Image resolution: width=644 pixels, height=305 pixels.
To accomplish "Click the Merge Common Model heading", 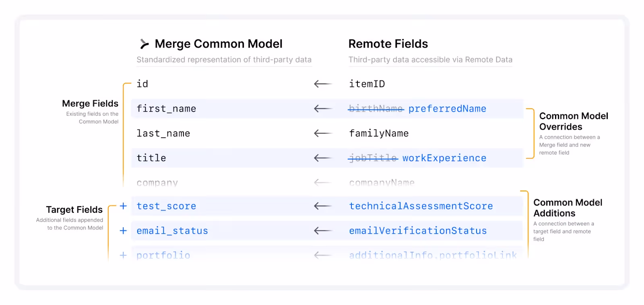I will (x=219, y=44).
